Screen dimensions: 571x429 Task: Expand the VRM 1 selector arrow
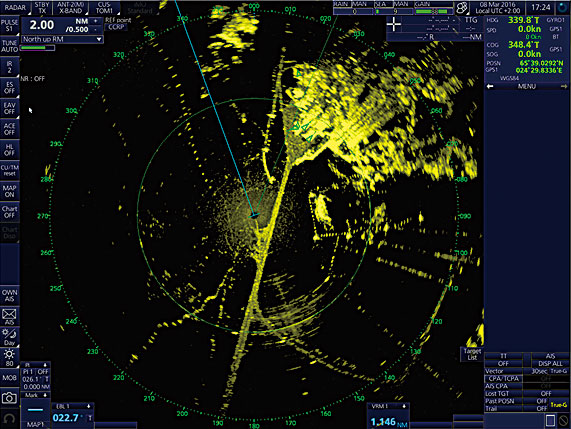click(x=404, y=406)
